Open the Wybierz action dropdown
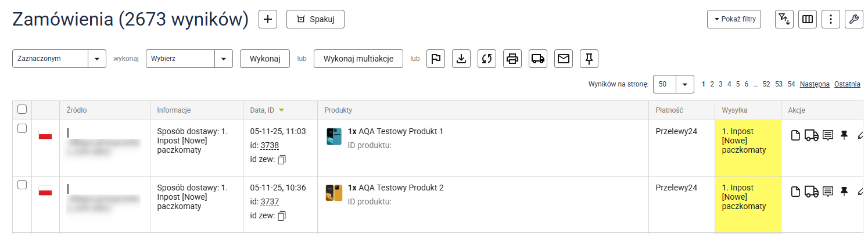Screen dimensions: 868x234 pyautogui.click(x=224, y=59)
